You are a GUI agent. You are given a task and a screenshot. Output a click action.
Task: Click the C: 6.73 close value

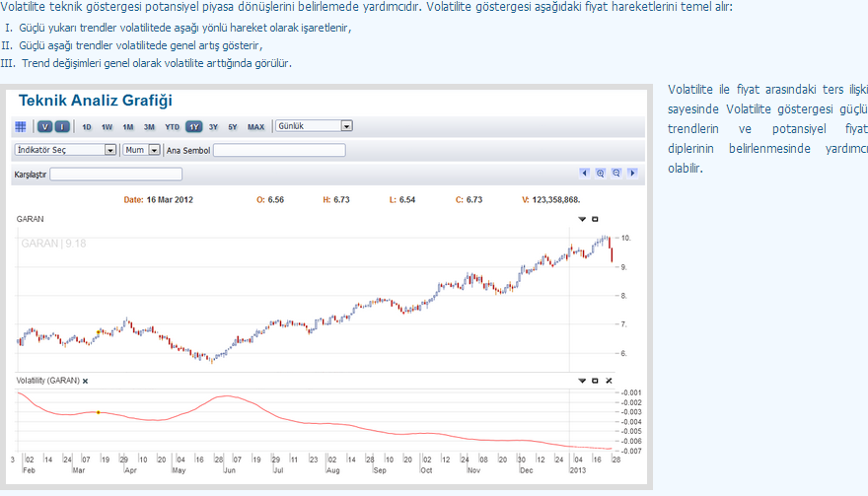[x=469, y=200]
